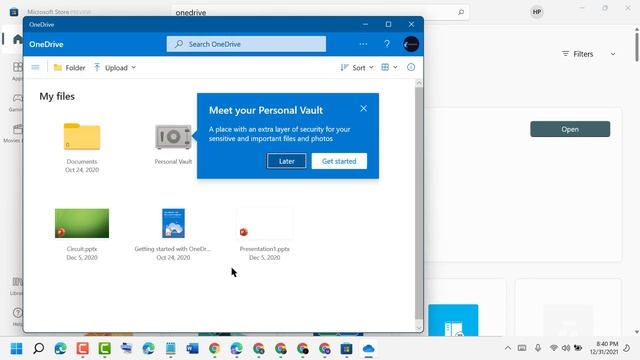
Task: Open the OneDrive hamburger navigation menu
Action: click(x=36, y=67)
